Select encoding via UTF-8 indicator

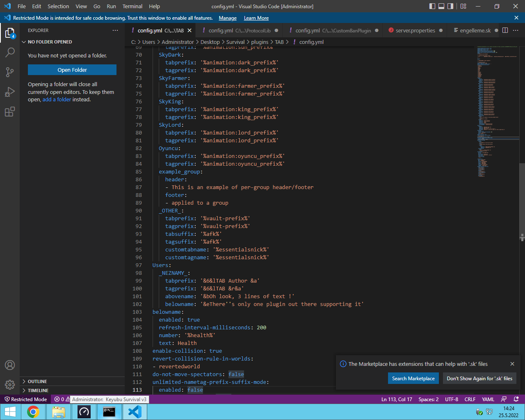[x=452, y=399]
